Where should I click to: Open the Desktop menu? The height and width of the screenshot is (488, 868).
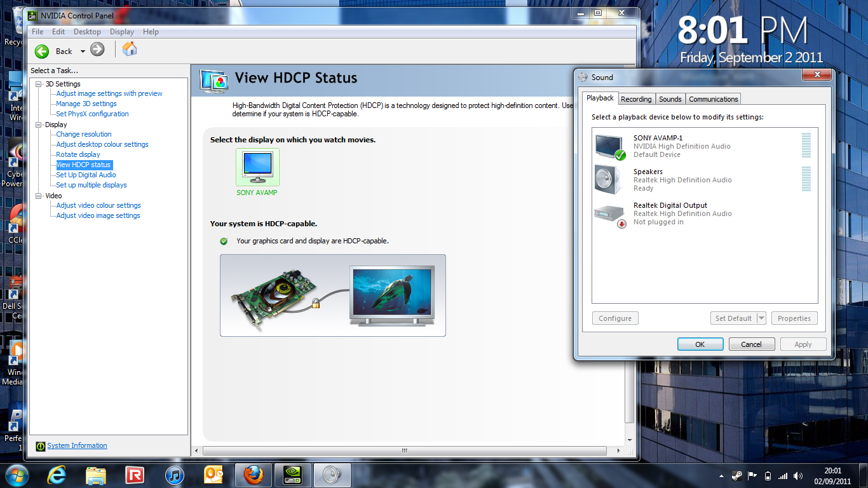point(87,32)
